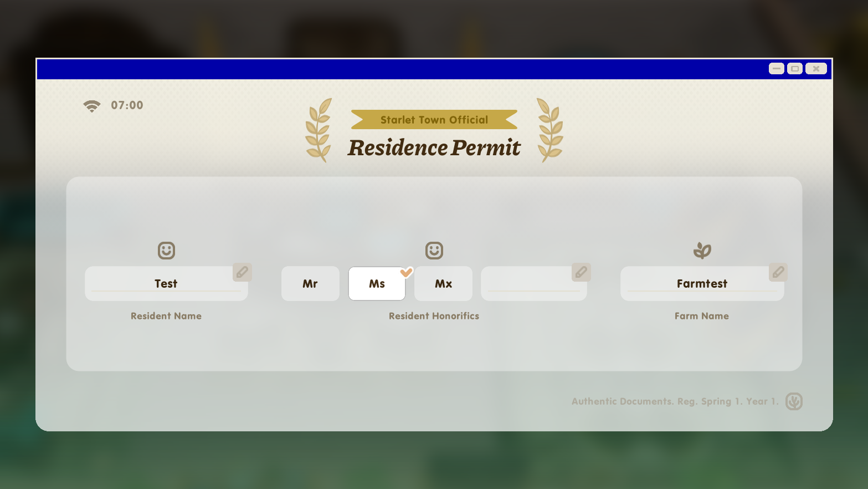Click the 07:00 clock display
Screen dimensions: 868x489
tap(127, 105)
